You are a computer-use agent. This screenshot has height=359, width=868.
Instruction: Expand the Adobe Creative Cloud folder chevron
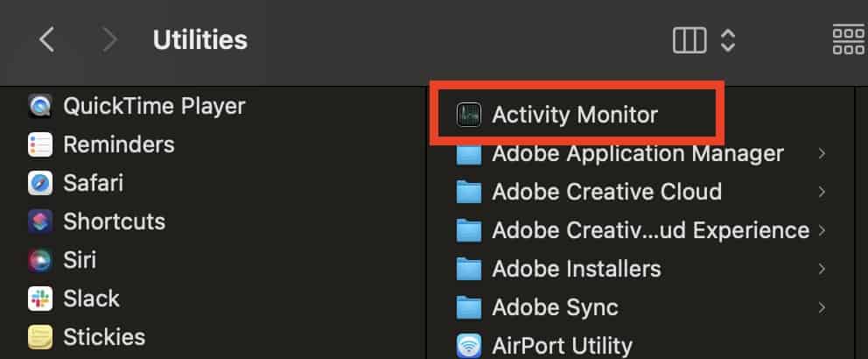[x=822, y=192]
